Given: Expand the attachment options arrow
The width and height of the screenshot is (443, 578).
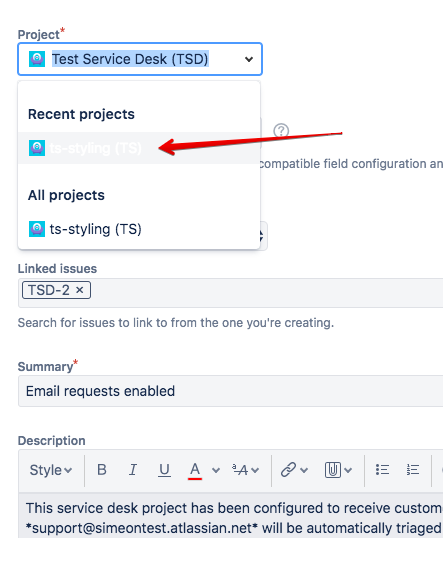Looking at the screenshot, I should click(x=348, y=470).
